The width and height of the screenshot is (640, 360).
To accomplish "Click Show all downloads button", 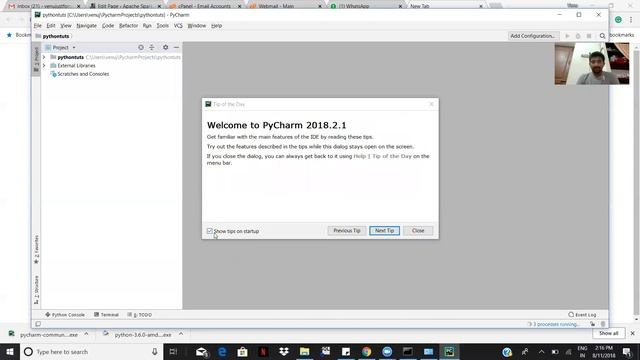I will tap(609, 333).
